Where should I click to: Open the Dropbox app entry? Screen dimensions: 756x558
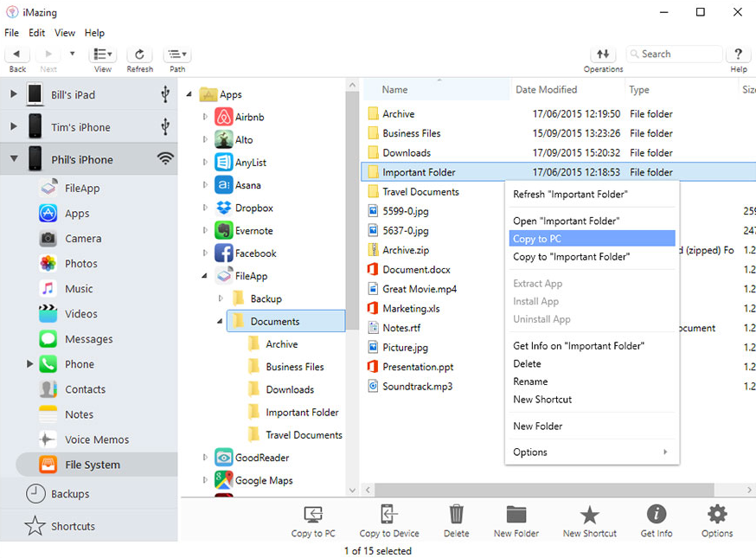pyautogui.click(x=253, y=208)
